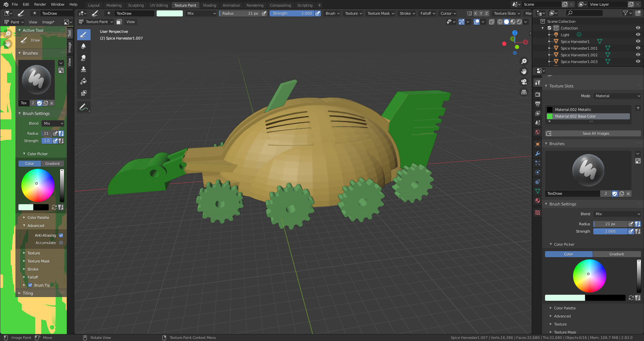Click the TexDraw brush name field in header

134,13
